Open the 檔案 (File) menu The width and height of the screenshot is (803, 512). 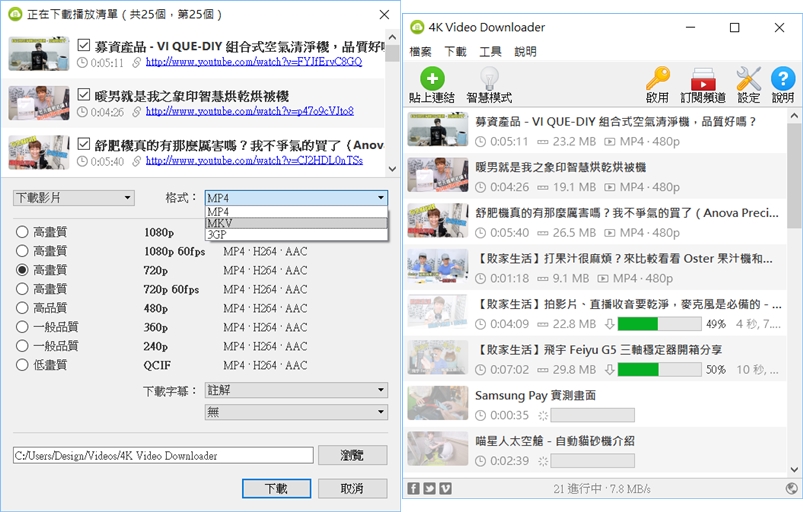420,52
